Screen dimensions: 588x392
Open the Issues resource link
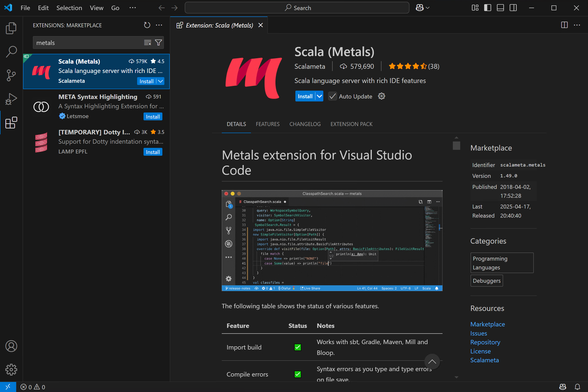click(x=479, y=333)
